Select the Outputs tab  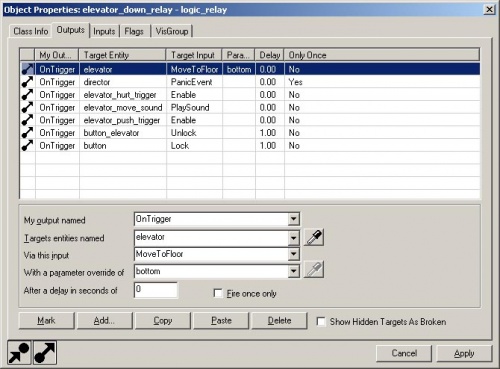(71, 30)
